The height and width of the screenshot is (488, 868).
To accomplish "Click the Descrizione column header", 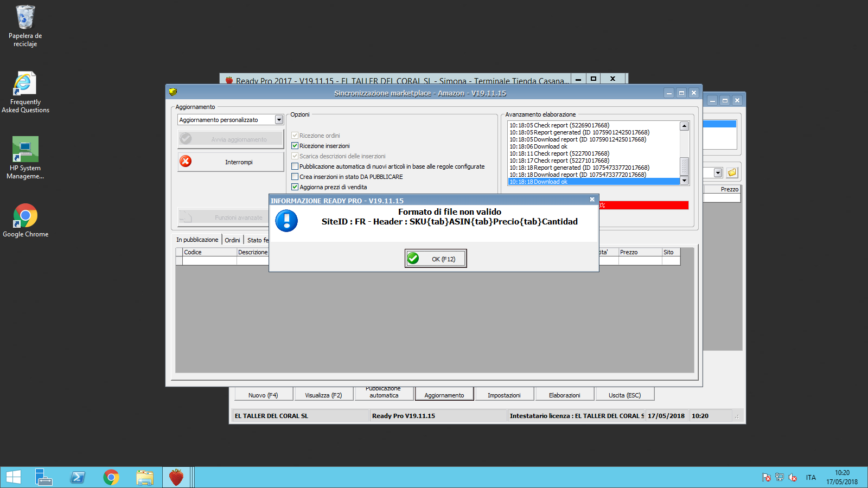I will (x=253, y=252).
